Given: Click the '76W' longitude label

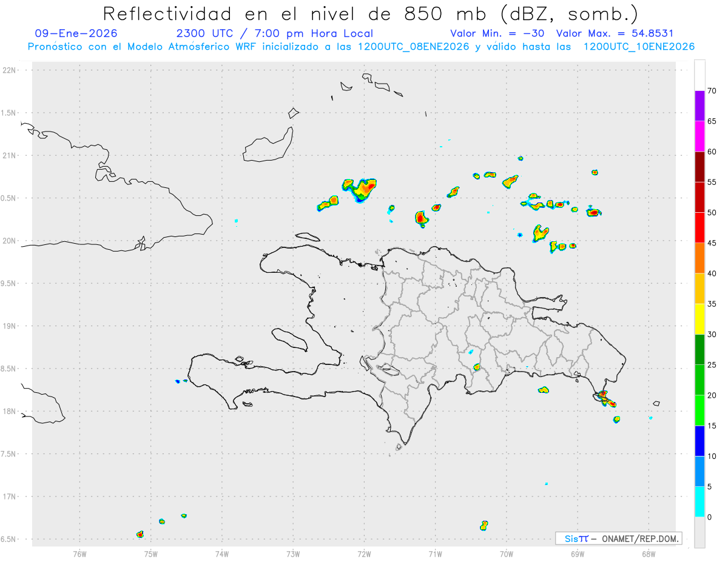Looking at the screenshot, I should (79, 554).
